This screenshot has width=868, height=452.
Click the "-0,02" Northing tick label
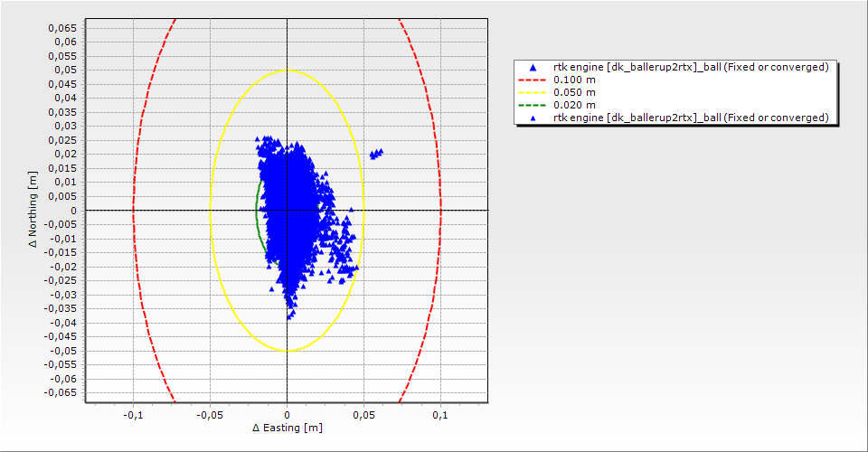pos(63,267)
